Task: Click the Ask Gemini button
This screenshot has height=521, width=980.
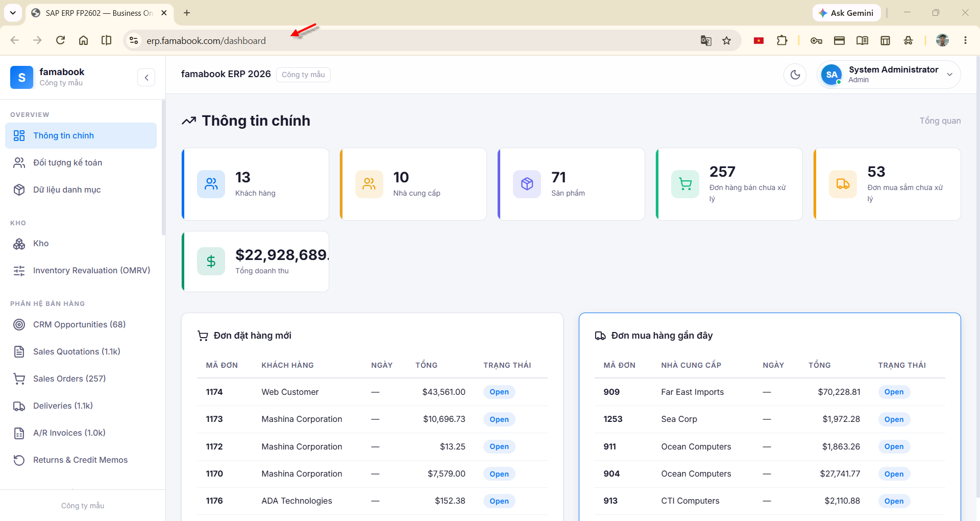Action: [x=846, y=13]
